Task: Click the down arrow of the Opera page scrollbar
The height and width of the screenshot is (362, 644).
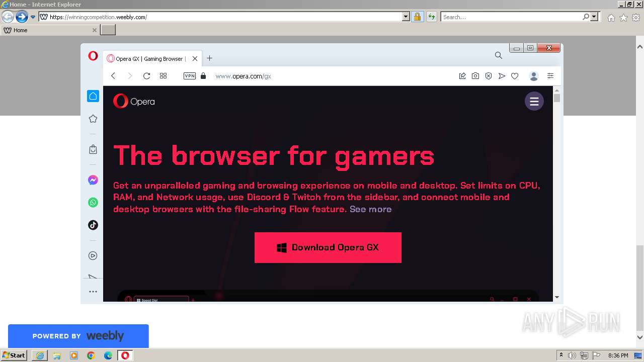Action: (x=557, y=297)
